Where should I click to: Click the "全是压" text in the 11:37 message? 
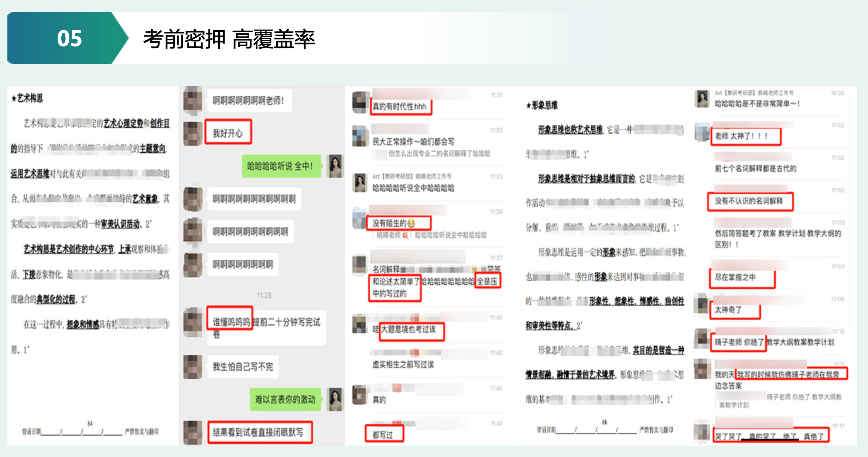pos(487,282)
